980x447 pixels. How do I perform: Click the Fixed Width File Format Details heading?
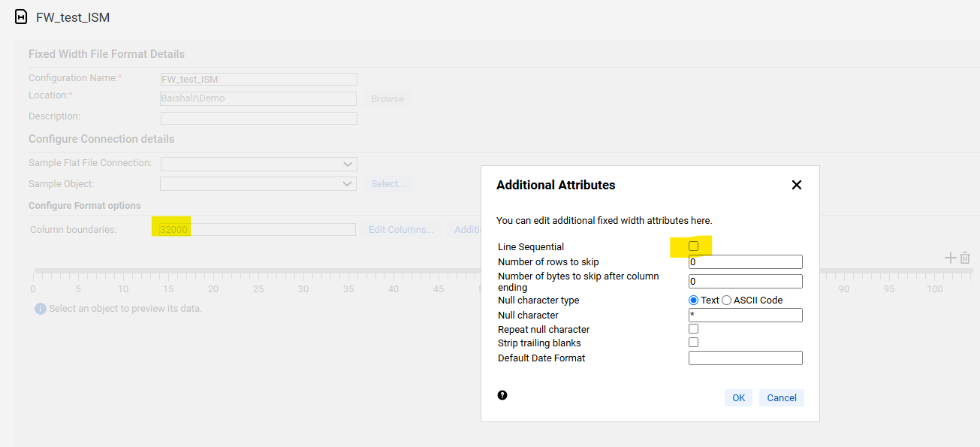coord(107,54)
